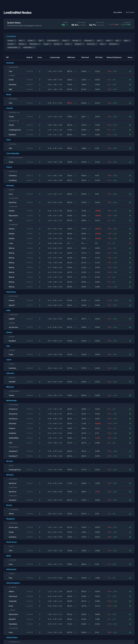Click the 20.76% CPU steal value for MassiveGrid
This screenshot has height=644, width=138.
98,216
